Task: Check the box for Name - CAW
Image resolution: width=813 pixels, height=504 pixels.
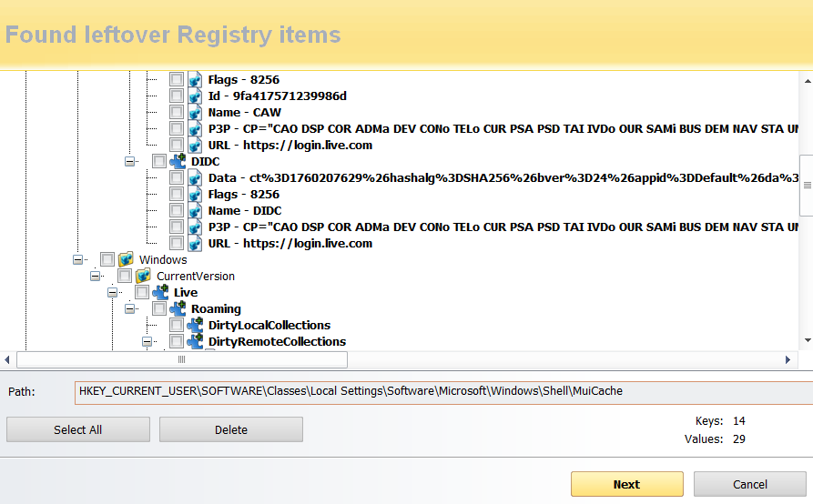Action: pos(177,113)
